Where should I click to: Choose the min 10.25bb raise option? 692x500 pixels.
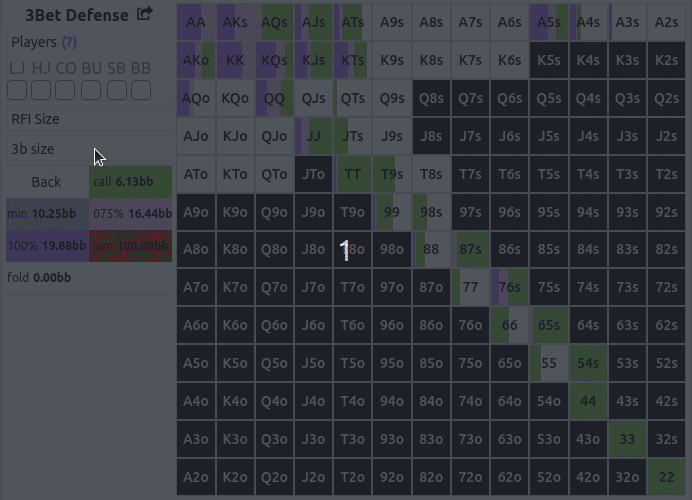pos(46,214)
